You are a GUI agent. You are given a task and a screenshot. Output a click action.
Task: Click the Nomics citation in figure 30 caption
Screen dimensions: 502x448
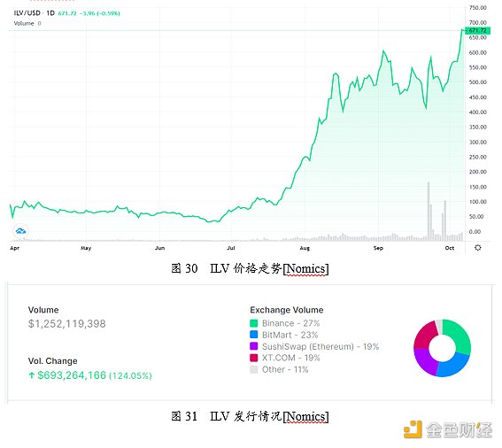pos(305,268)
